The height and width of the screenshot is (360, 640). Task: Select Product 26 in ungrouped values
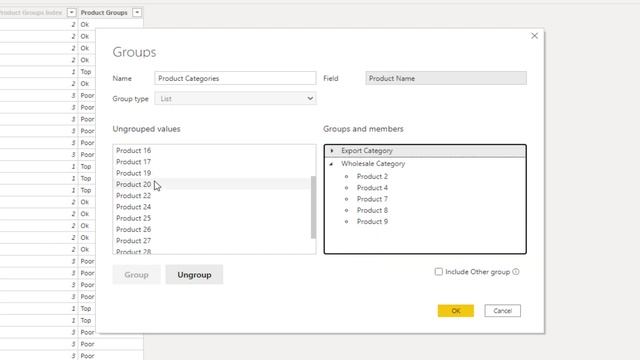pos(211,229)
